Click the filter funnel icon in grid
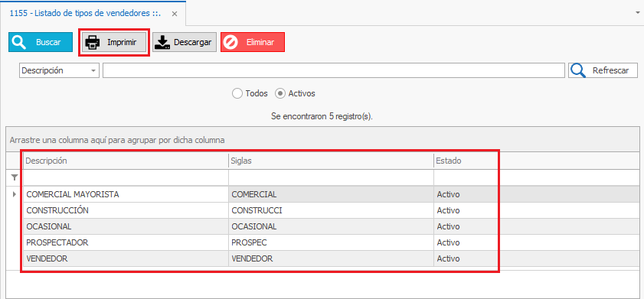 [15, 177]
